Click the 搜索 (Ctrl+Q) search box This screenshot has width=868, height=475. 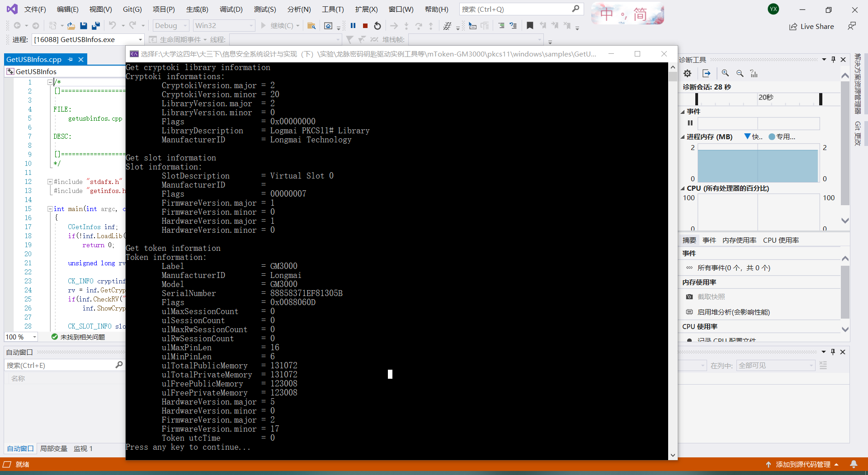tap(521, 9)
